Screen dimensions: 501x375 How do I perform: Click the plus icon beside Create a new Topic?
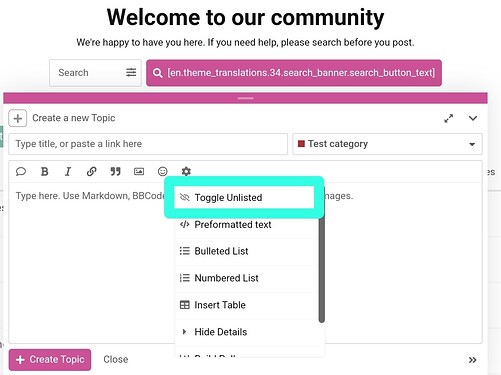[x=18, y=118]
